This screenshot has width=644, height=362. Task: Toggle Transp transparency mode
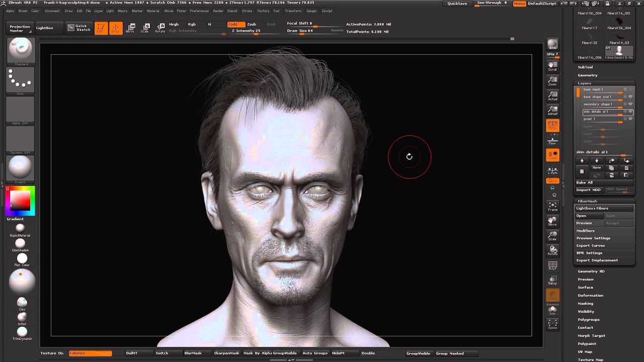pos(552,280)
